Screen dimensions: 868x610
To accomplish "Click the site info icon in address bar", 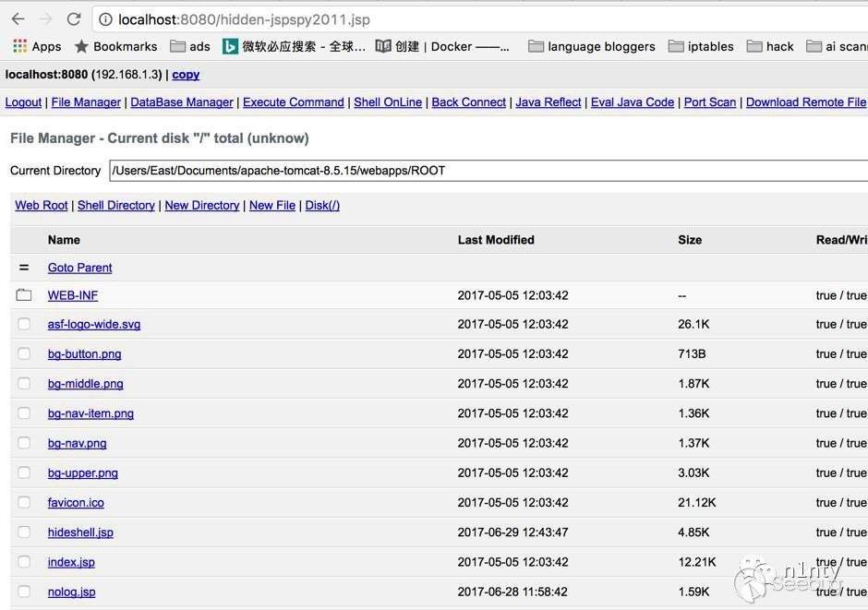I will [x=105, y=19].
